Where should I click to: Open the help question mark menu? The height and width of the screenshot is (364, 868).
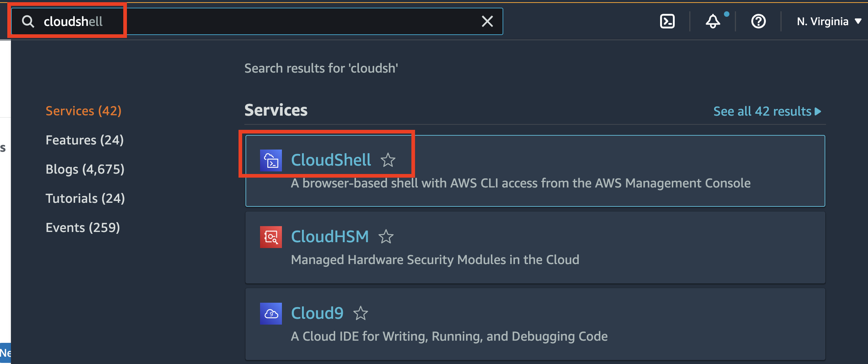click(x=758, y=21)
